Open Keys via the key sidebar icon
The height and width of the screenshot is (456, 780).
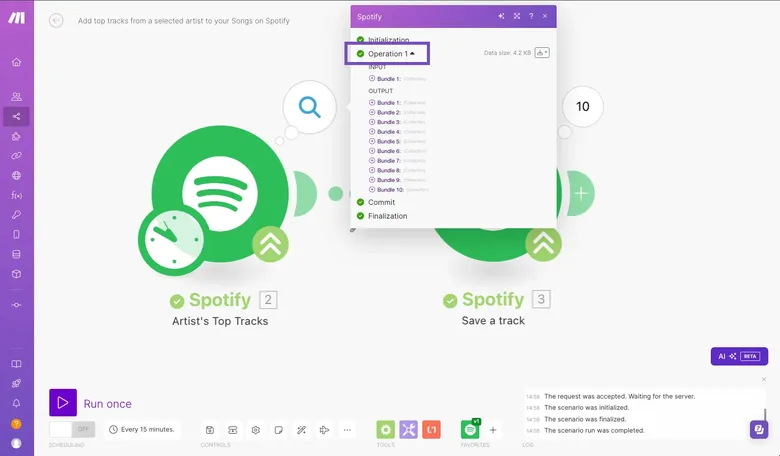[x=16, y=215]
